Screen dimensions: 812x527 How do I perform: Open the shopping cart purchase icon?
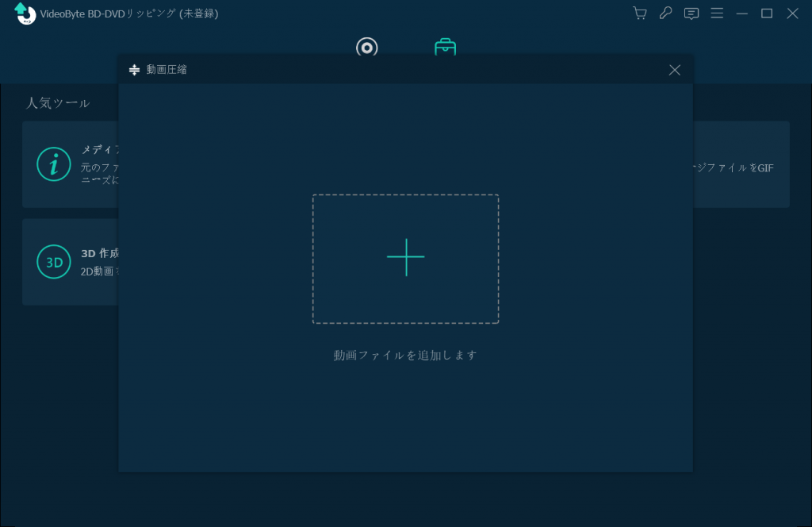639,13
